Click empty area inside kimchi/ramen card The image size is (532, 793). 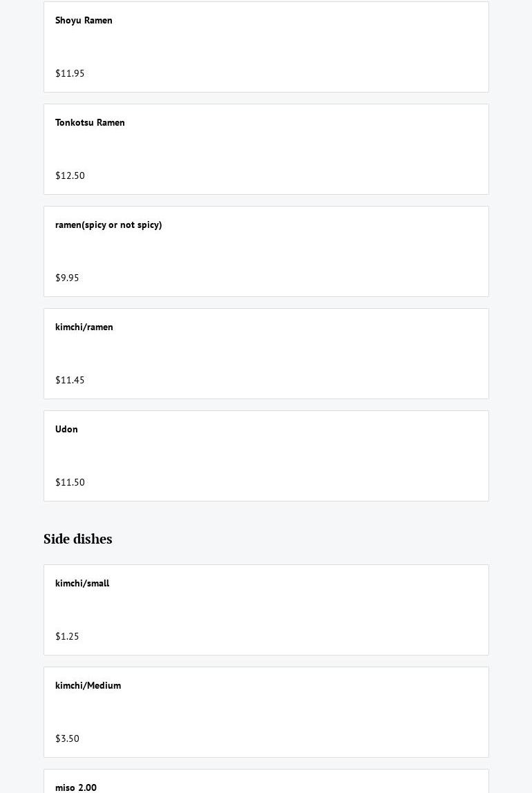311,354
